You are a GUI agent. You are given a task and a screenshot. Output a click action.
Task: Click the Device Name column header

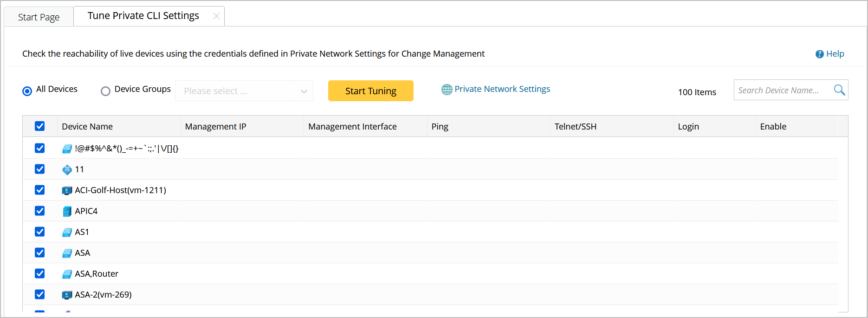tap(87, 126)
